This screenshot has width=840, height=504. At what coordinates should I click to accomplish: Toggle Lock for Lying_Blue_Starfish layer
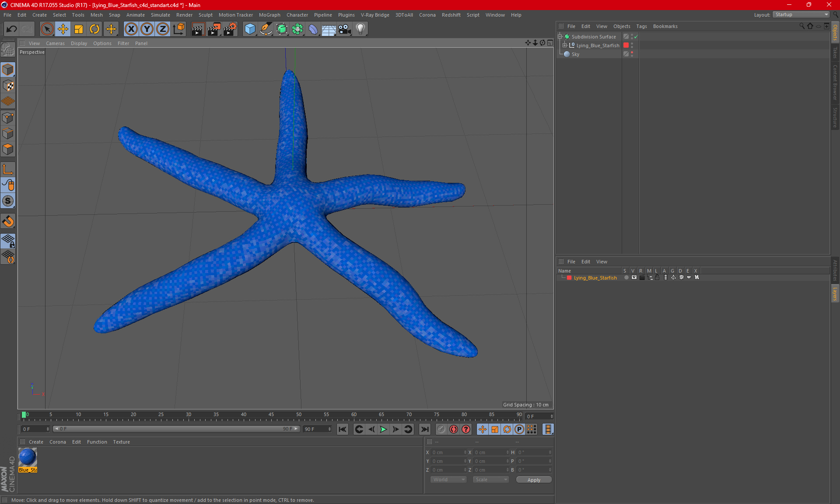[x=657, y=277]
